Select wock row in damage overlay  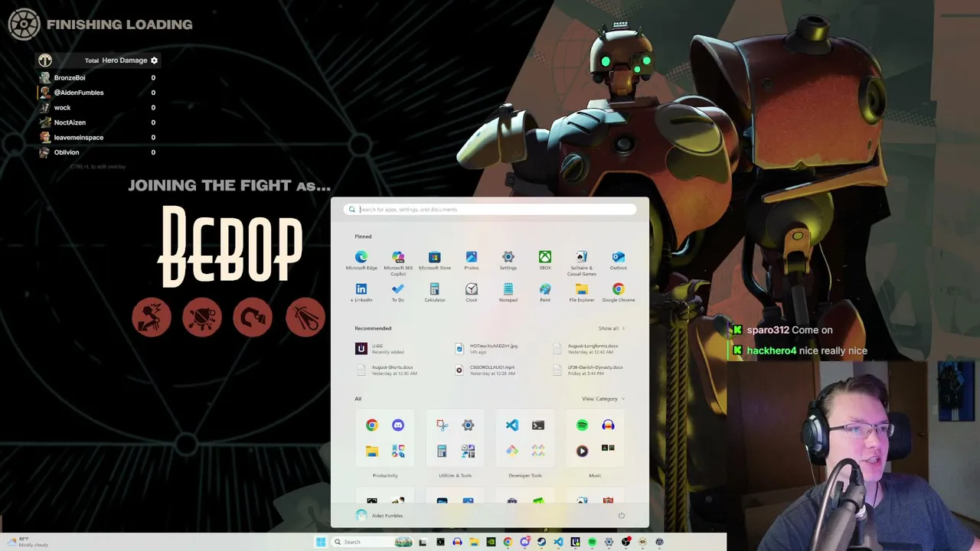98,107
